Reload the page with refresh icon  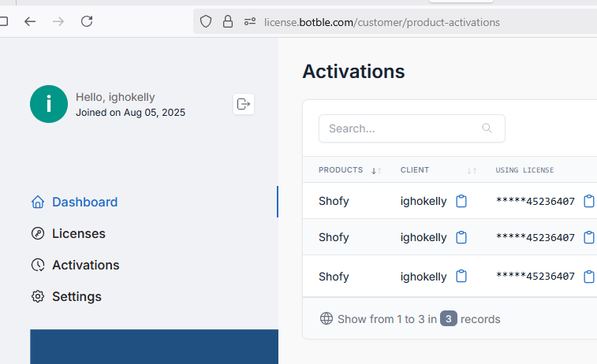[x=87, y=21]
